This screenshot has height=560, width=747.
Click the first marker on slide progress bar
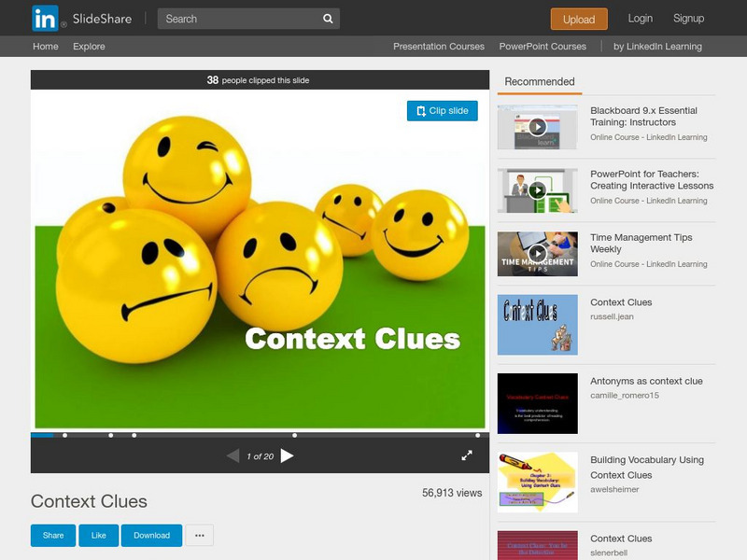click(64, 435)
